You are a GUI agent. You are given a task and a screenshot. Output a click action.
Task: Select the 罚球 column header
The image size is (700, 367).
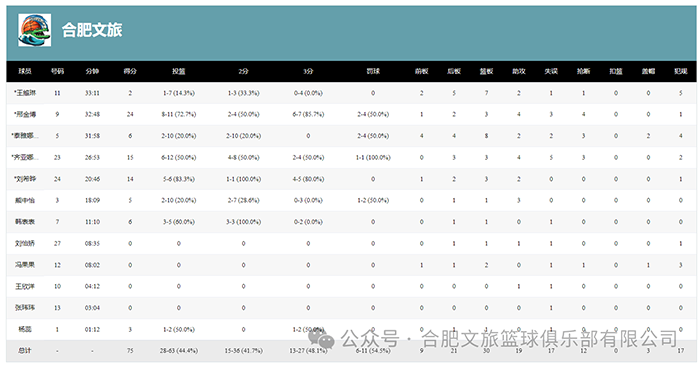coord(373,71)
